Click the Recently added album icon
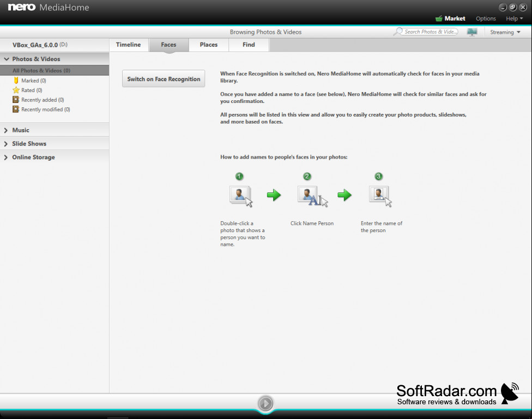 [x=16, y=99]
